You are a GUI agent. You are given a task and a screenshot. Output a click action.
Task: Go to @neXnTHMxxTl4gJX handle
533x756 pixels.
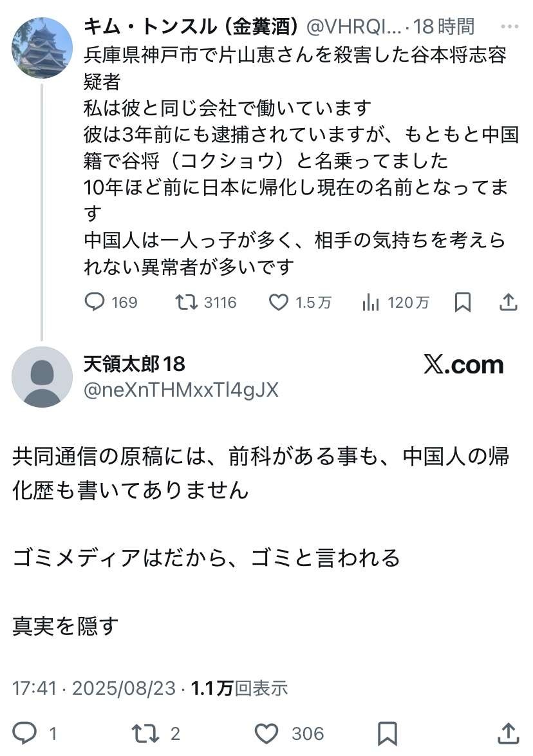tap(181, 390)
